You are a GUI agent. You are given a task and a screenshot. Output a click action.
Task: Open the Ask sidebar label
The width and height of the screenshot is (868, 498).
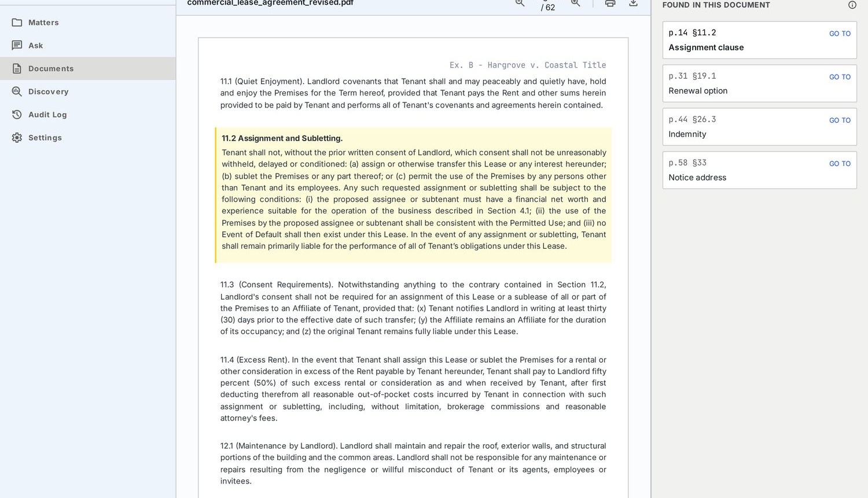(36, 45)
